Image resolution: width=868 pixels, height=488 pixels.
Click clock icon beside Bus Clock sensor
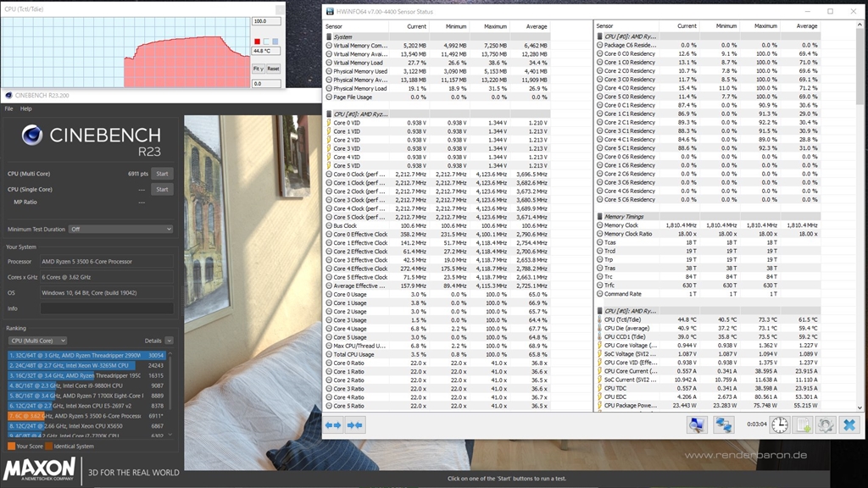(329, 225)
